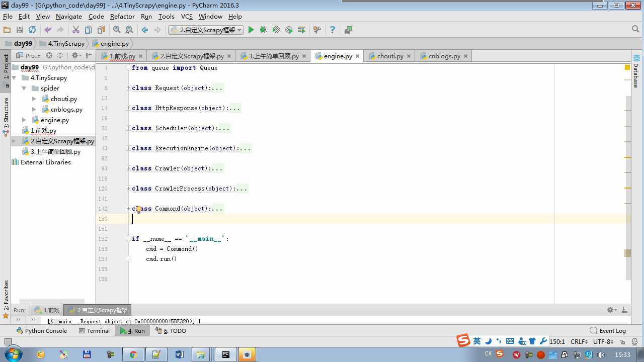Open the Refactor menu

coord(122,17)
